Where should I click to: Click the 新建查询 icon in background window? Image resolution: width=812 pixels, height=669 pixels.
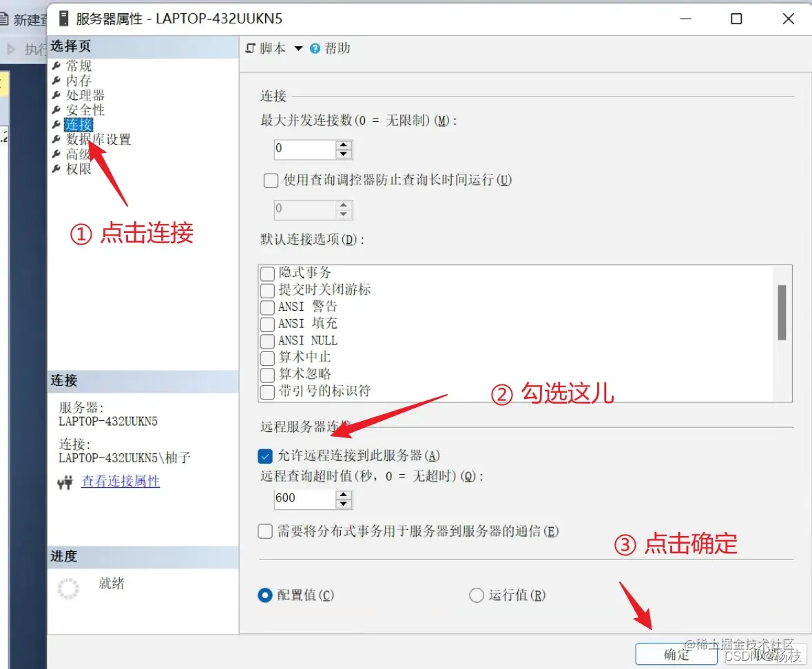pyautogui.click(x=4, y=20)
